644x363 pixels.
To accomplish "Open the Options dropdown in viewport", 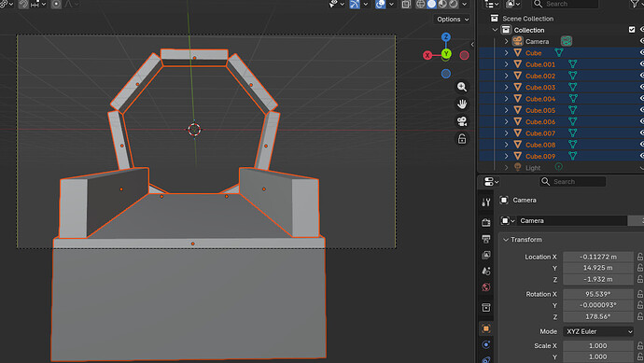I will (x=452, y=20).
